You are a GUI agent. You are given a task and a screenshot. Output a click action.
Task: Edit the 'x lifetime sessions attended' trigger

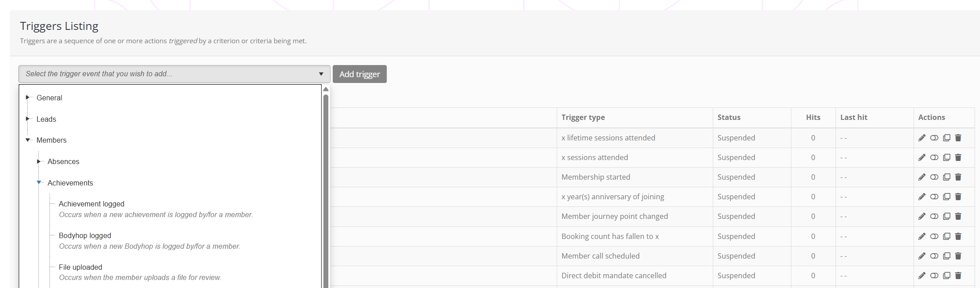coord(922,138)
